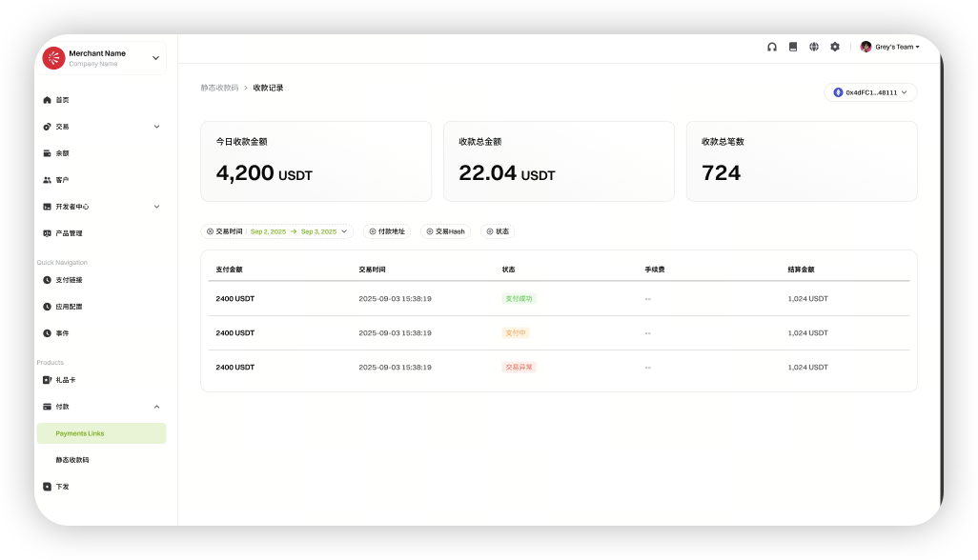Click the 静态收款码 breadcrumb link
Image resolution: width=978 pixels, height=560 pixels.
[x=219, y=88]
